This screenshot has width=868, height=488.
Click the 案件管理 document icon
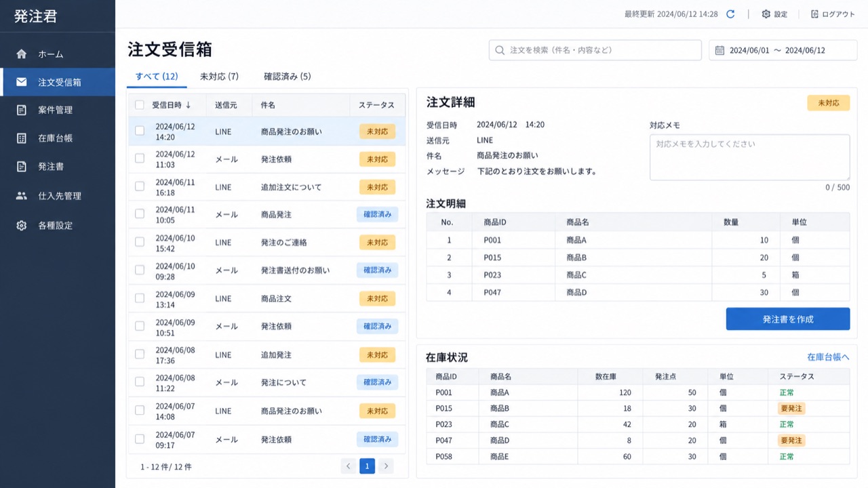(x=22, y=110)
